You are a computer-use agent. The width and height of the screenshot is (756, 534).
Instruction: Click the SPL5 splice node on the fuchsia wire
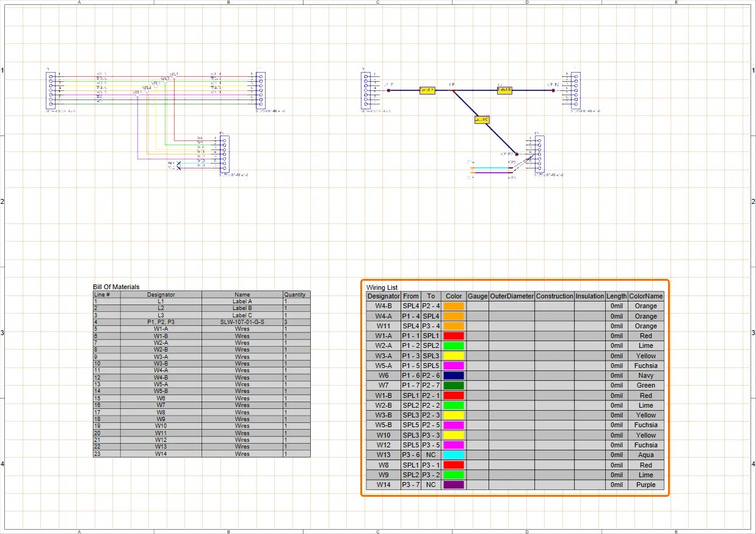click(x=137, y=95)
